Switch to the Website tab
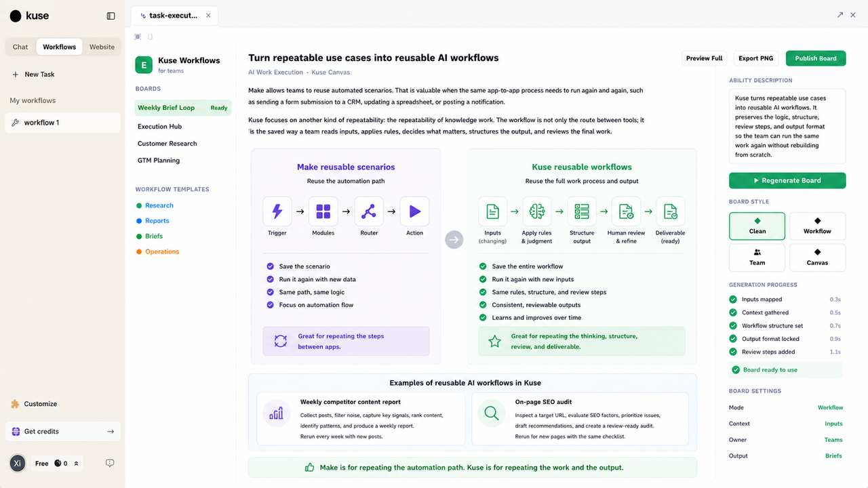 102,47
